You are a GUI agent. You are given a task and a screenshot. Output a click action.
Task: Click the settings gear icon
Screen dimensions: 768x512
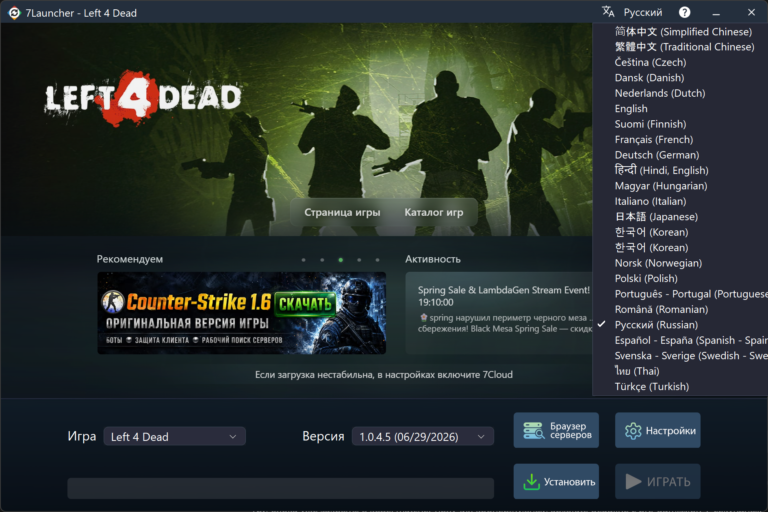[633, 431]
